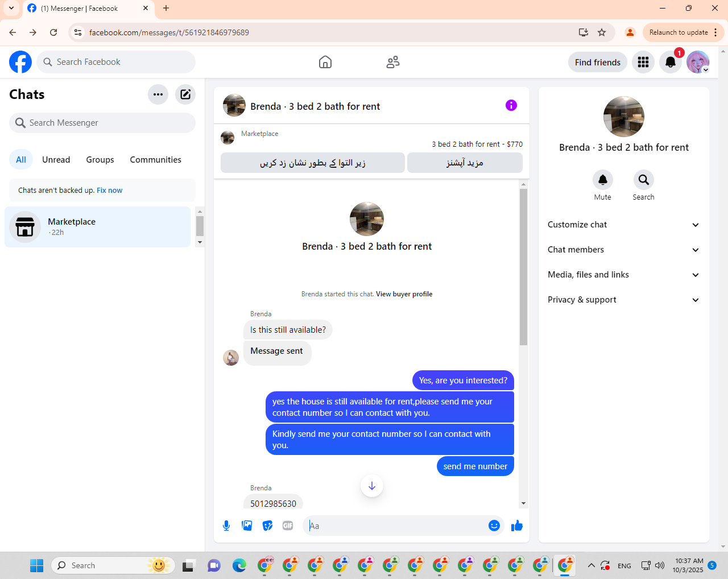Expand Media, files and links section
Screen dimensions: 728x579
click(623, 275)
